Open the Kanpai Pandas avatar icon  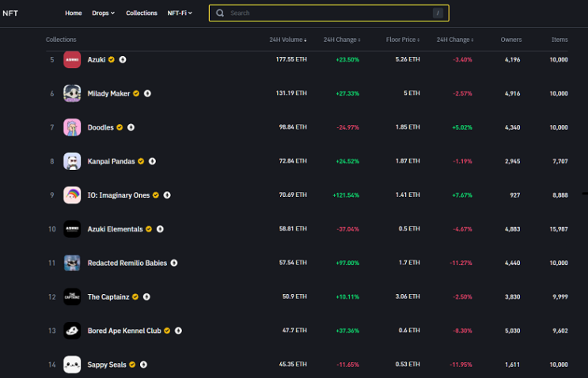point(72,161)
